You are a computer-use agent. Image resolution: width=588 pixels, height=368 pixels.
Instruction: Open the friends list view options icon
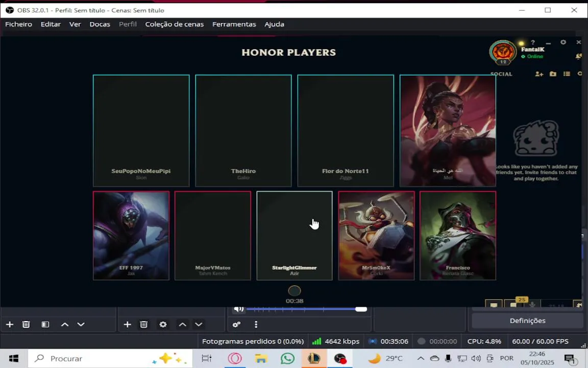pos(567,74)
